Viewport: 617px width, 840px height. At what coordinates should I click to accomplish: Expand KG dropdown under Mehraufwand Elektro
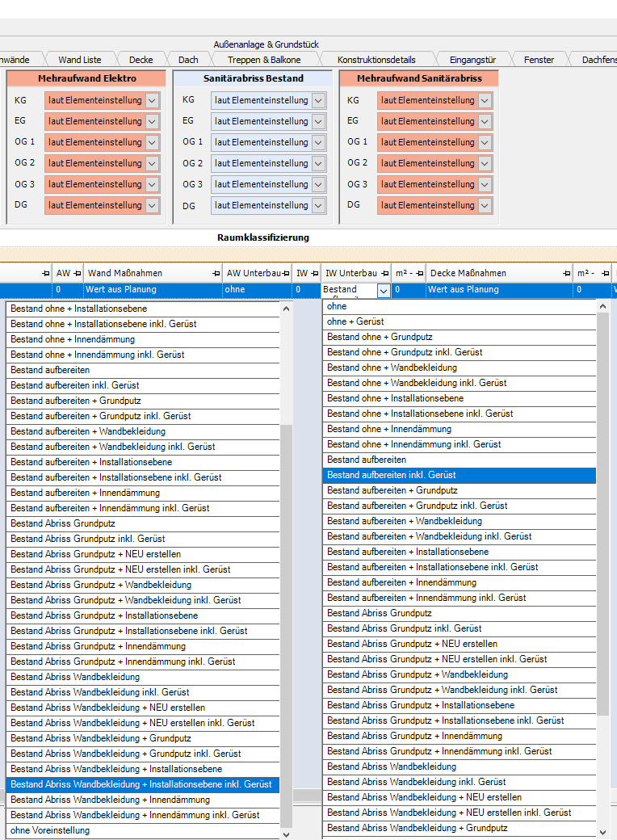pos(153,100)
